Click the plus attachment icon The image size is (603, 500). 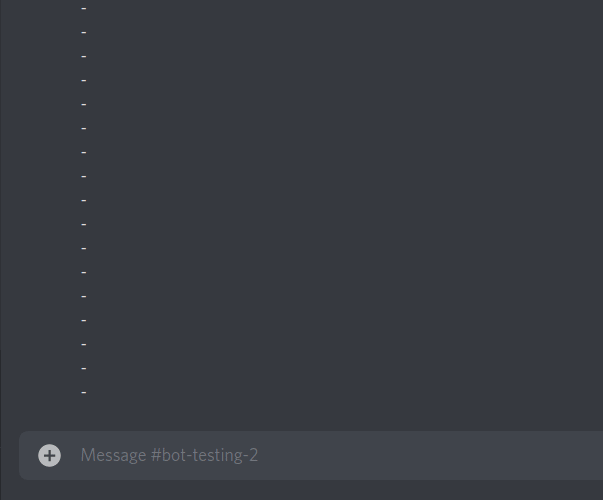[x=49, y=455]
